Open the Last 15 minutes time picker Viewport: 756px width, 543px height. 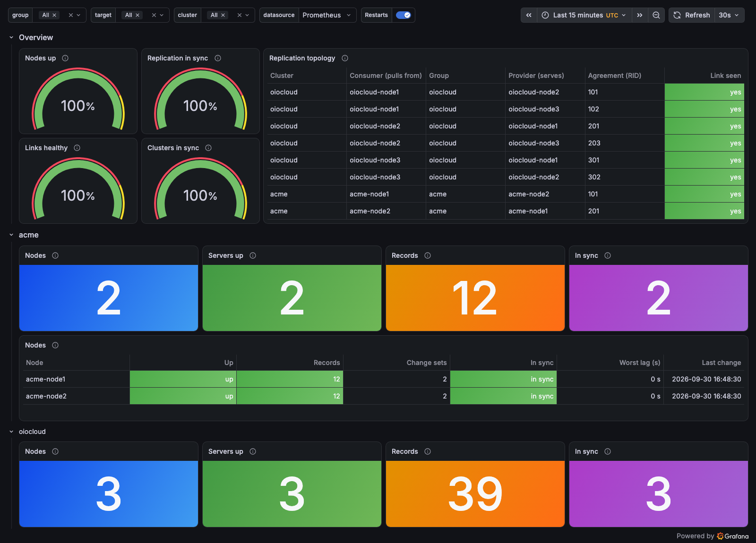[584, 15]
